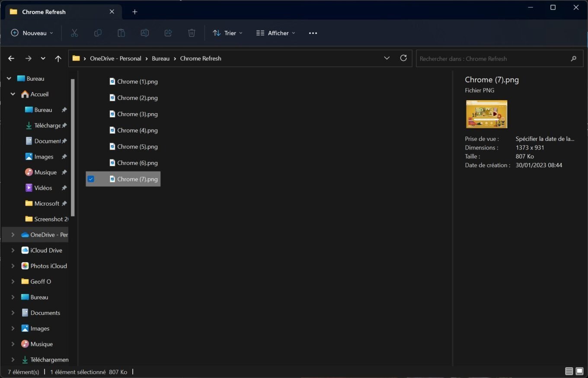The image size is (588, 378).
Task: Click the PNG icon of Chrome (1).png
Action: tap(112, 81)
